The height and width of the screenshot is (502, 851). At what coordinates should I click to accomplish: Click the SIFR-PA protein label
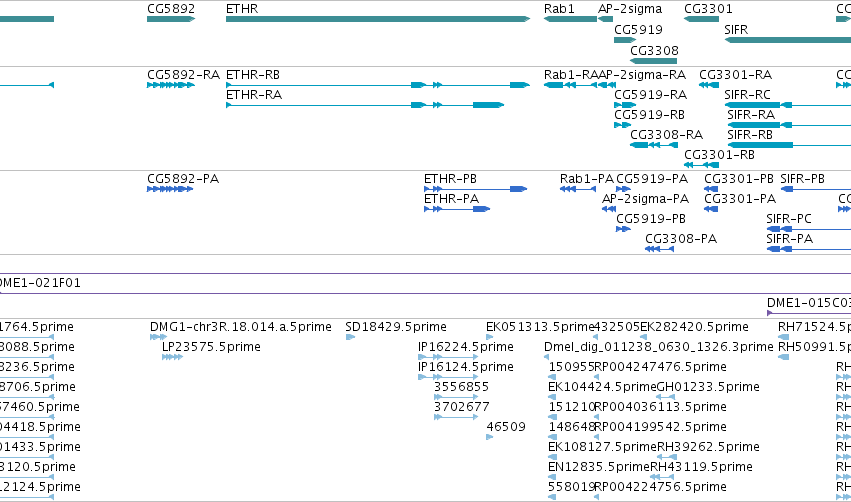(790, 239)
